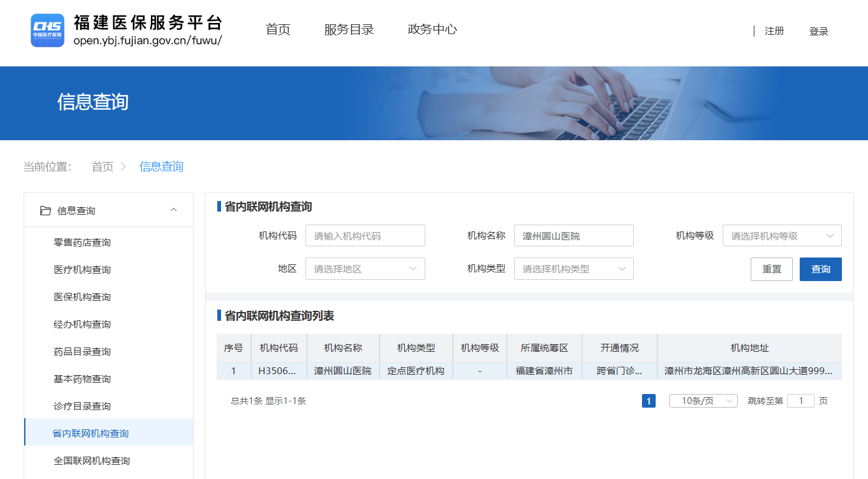The height and width of the screenshot is (479, 868).
Task: Open the 机构类型 dropdown
Action: coord(574,269)
